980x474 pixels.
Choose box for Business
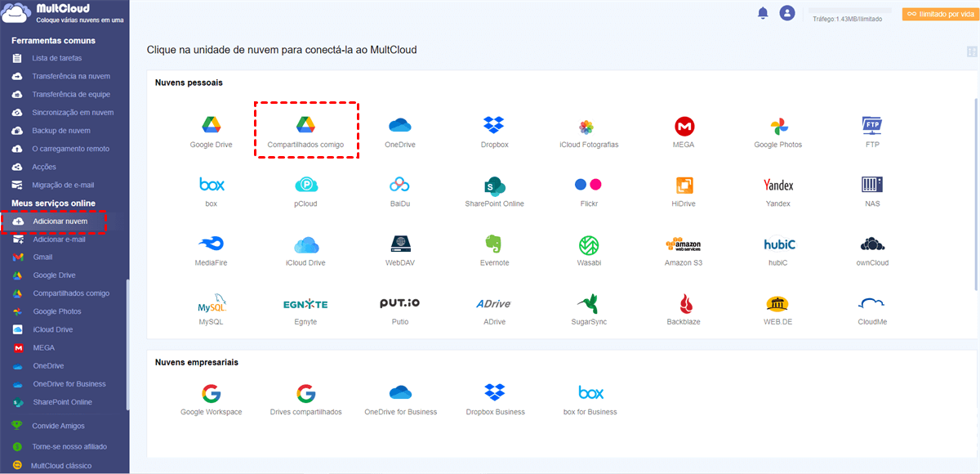590,400
